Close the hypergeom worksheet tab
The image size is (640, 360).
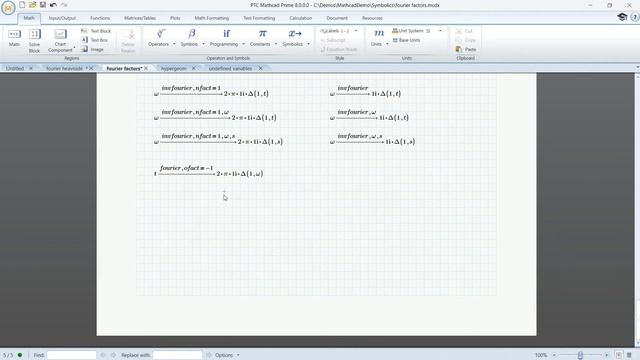(x=193, y=68)
